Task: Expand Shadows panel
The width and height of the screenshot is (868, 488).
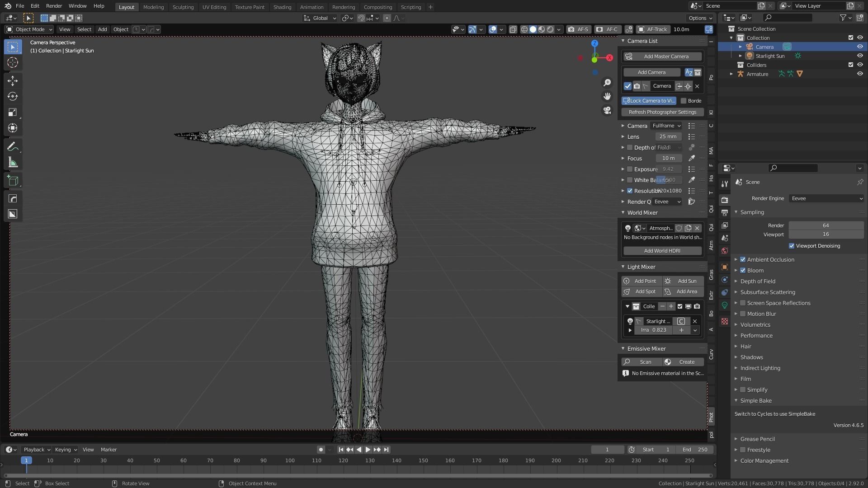Action: point(751,357)
